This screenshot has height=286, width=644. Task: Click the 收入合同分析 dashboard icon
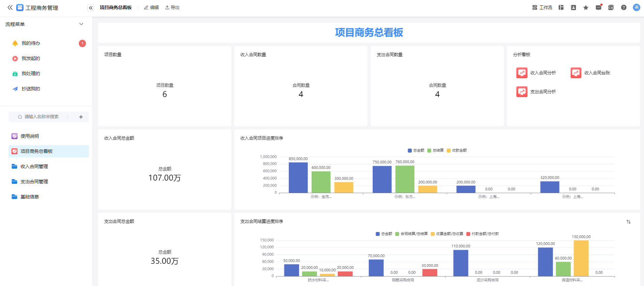pos(522,73)
